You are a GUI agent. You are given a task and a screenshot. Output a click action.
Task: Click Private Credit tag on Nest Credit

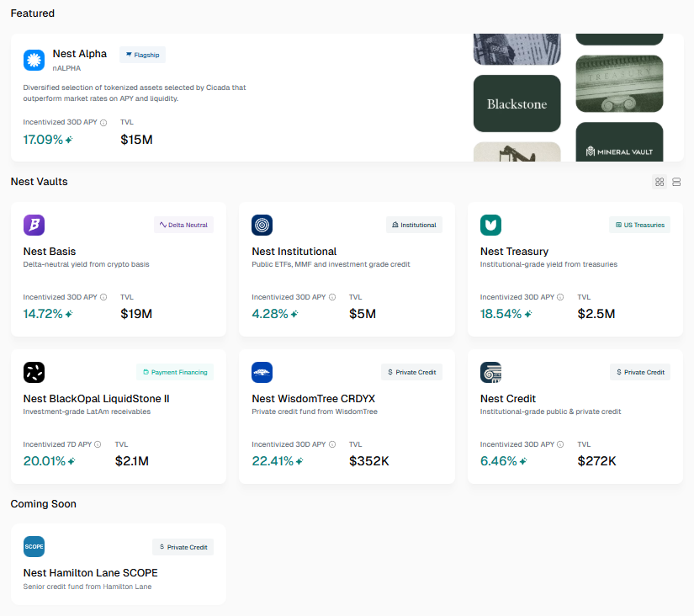click(x=640, y=373)
